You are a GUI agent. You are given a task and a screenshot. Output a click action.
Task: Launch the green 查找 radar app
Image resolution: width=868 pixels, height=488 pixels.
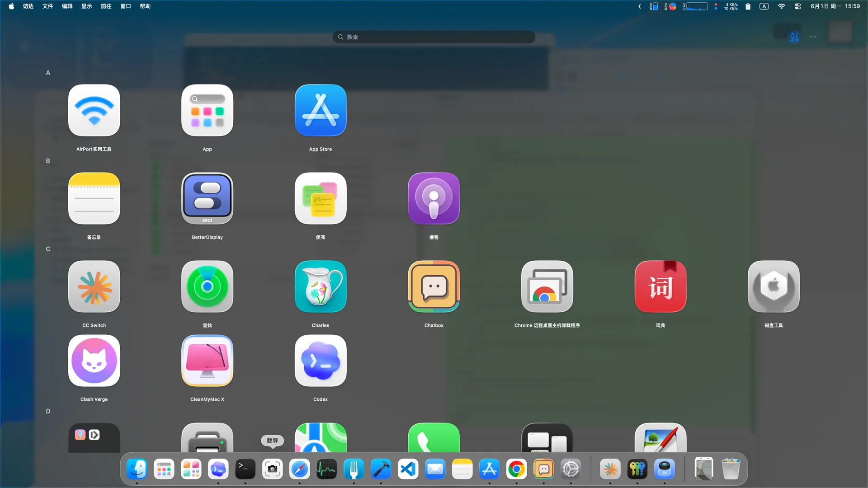pyautogui.click(x=207, y=286)
